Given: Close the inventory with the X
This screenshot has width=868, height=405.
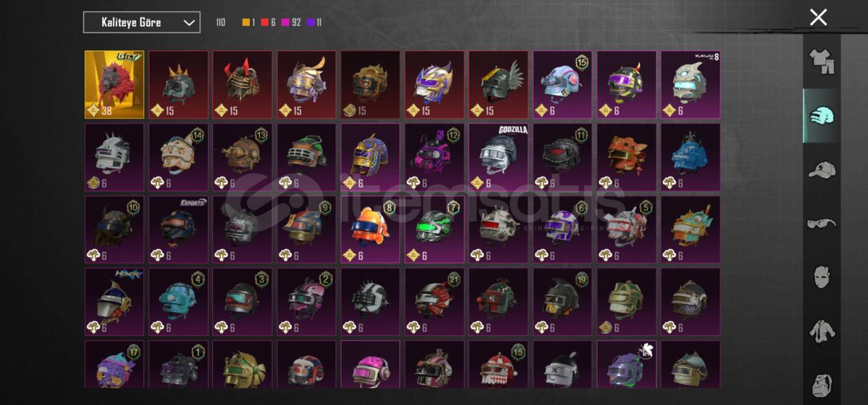Looking at the screenshot, I should pyautogui.click(x=818, y=18).
